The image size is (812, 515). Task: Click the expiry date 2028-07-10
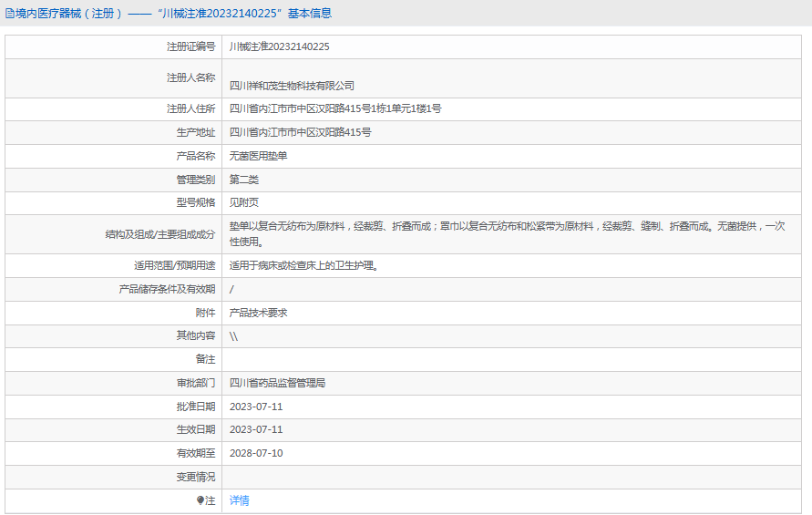[256, 453]
